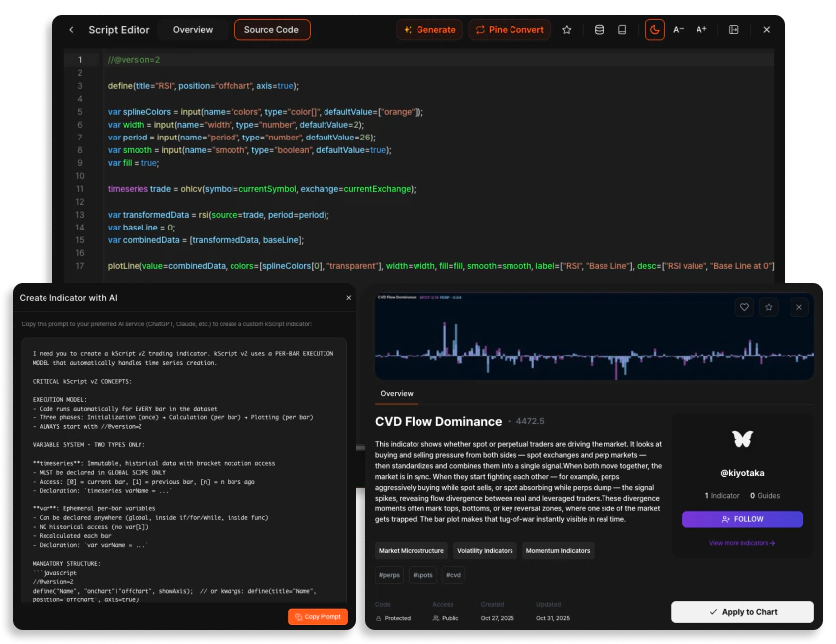
Task: Like the indicator with heart icon
Action: (x=744, y=307)
